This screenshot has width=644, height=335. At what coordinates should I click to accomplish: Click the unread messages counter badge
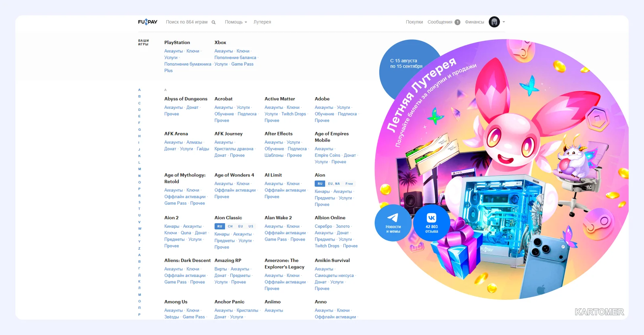point(457,22)
